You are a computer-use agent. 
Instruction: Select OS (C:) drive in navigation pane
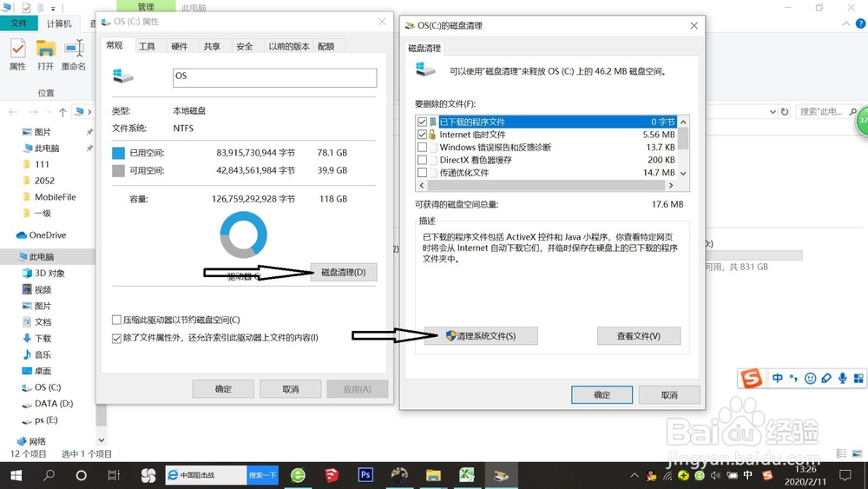click(x=41, y=387)
